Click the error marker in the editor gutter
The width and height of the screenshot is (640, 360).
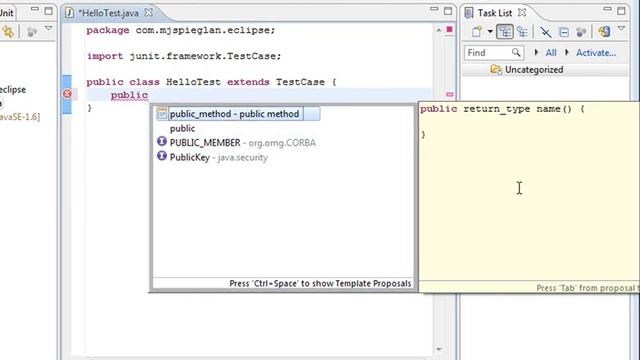point(67,94)
